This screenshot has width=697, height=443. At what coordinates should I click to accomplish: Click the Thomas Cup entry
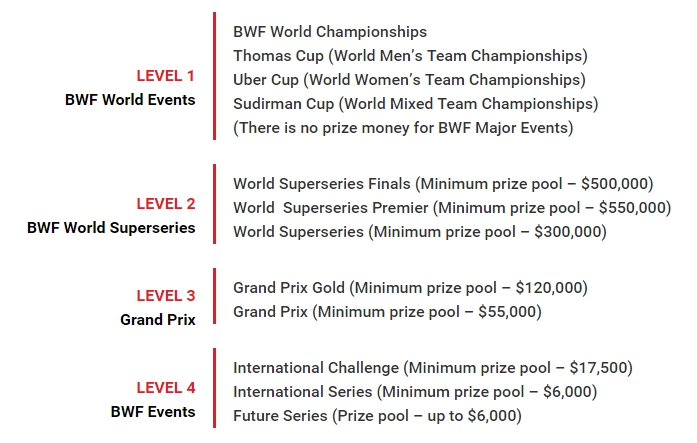(410, 56)
